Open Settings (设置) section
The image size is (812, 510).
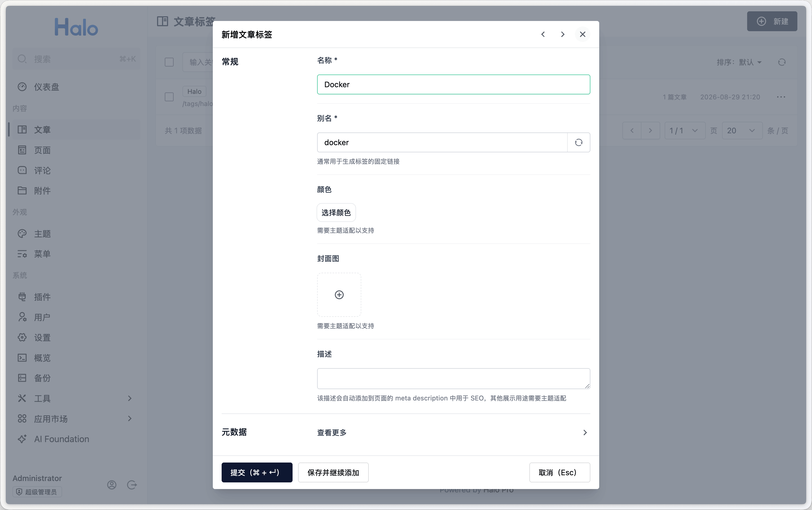[76, 338]
